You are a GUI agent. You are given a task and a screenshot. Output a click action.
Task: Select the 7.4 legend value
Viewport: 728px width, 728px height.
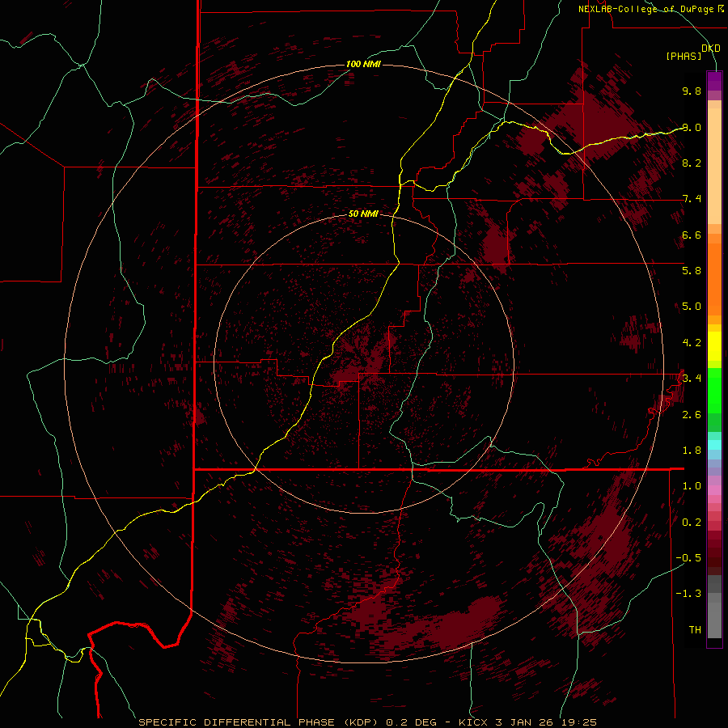pos(692,199)
